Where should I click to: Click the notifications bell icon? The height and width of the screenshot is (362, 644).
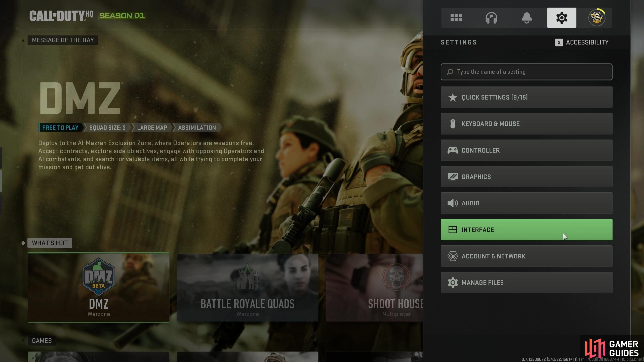point(527,17)
